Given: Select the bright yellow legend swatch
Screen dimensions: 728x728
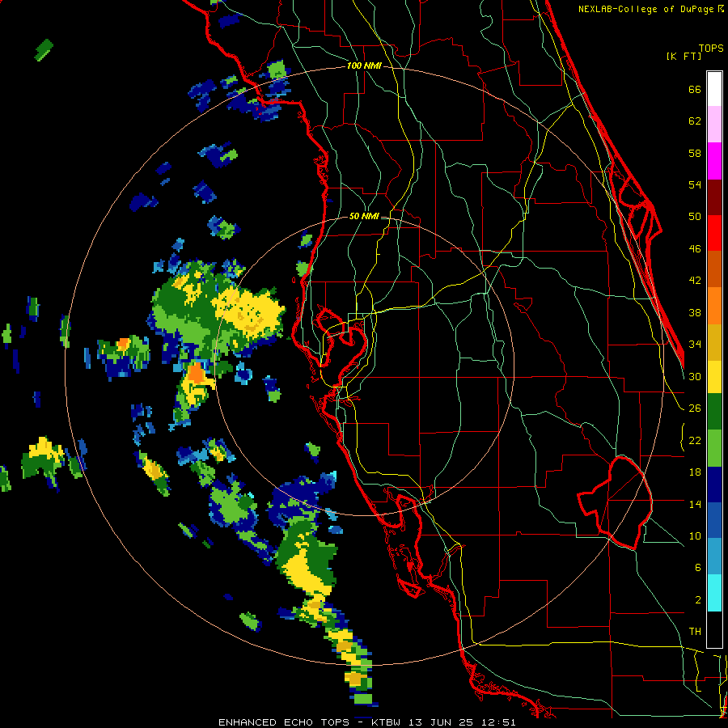Looking at the screenshot, I should click(x=714, y=377).
